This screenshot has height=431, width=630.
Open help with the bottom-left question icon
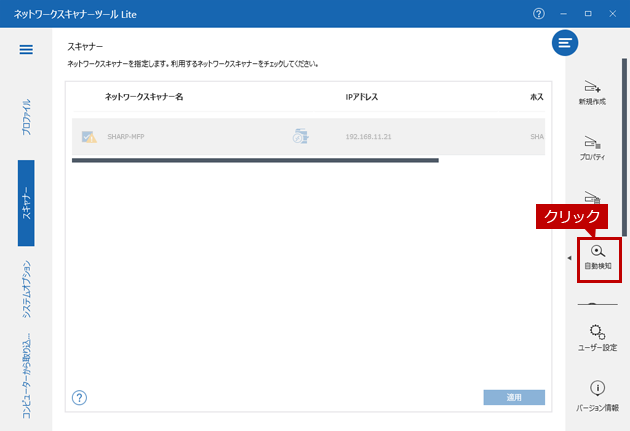pos(79,398)
